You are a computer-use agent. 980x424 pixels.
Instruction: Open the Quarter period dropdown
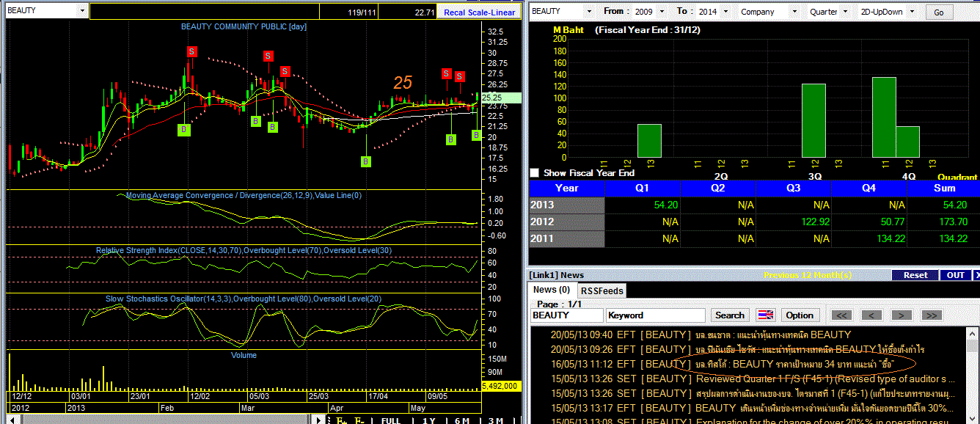[x=844, y=12]
